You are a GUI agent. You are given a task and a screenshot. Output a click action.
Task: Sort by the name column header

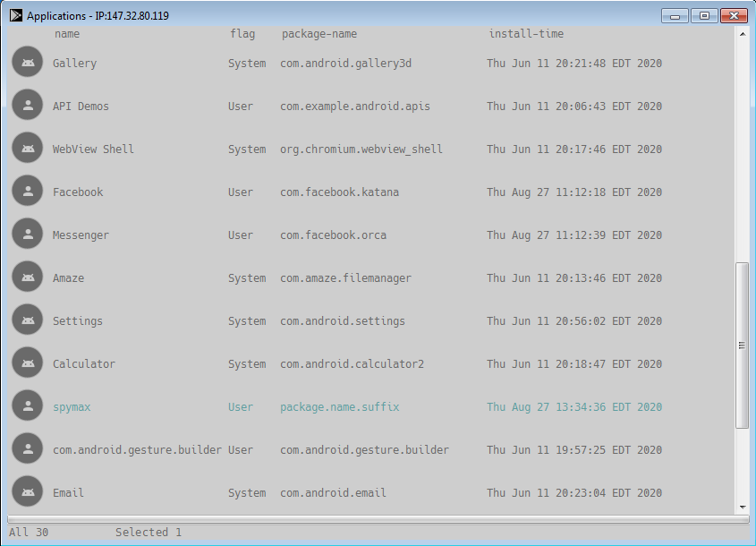pyautogui.click(x=67, y=34)
